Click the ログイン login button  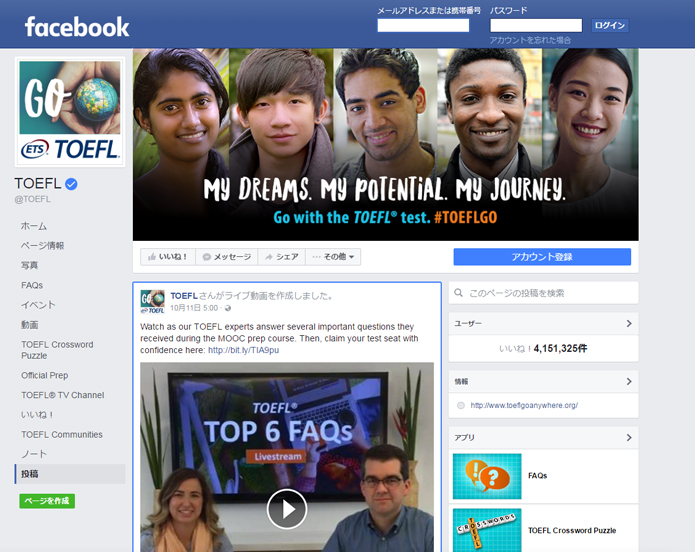tap(610, 25)
